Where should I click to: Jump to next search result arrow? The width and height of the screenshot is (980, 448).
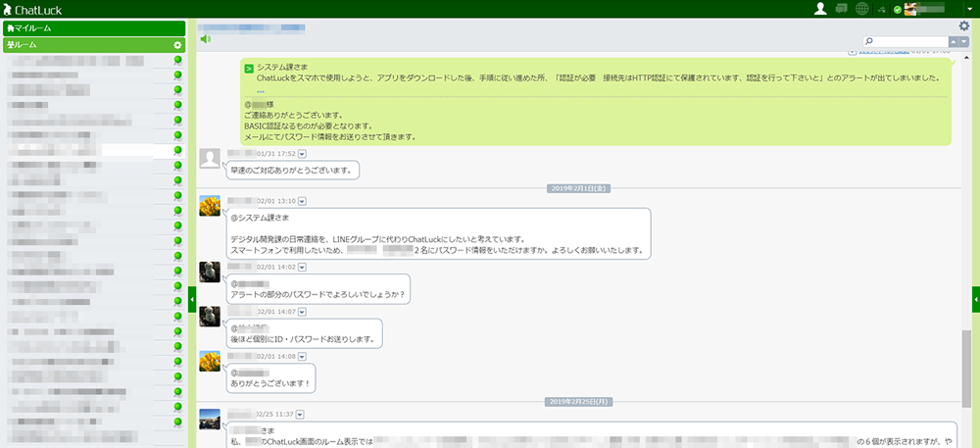pyautogui.click(x=963, y=41)
